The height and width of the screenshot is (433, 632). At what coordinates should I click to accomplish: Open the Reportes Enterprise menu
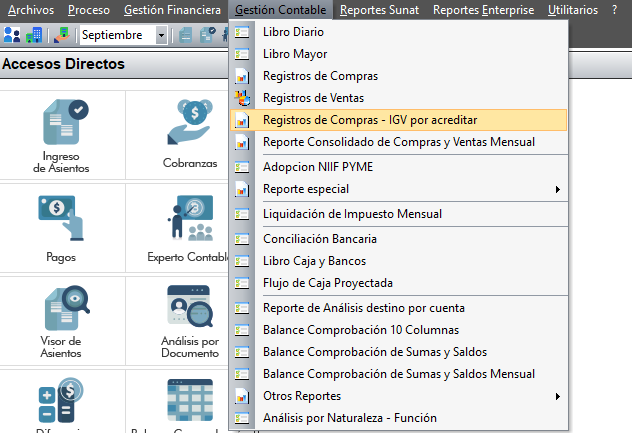[x=483, y=10]
